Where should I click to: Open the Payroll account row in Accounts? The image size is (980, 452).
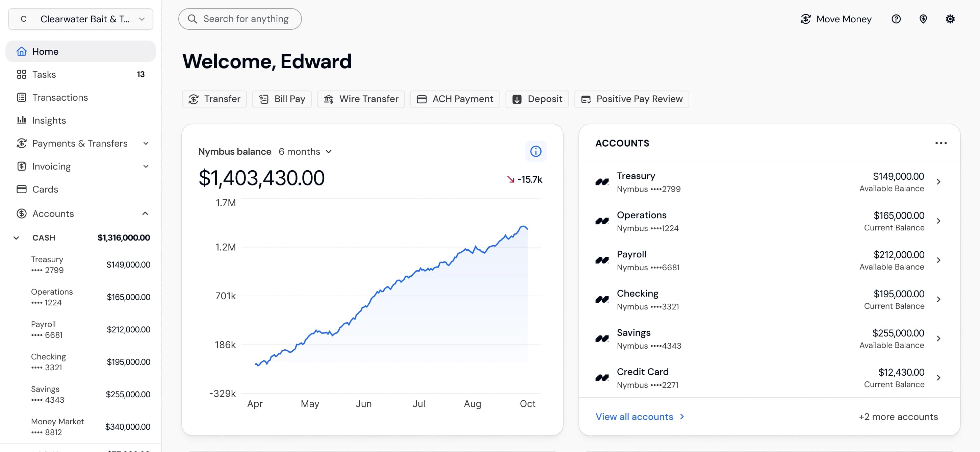pyautogui.click(x=769, y=260)
